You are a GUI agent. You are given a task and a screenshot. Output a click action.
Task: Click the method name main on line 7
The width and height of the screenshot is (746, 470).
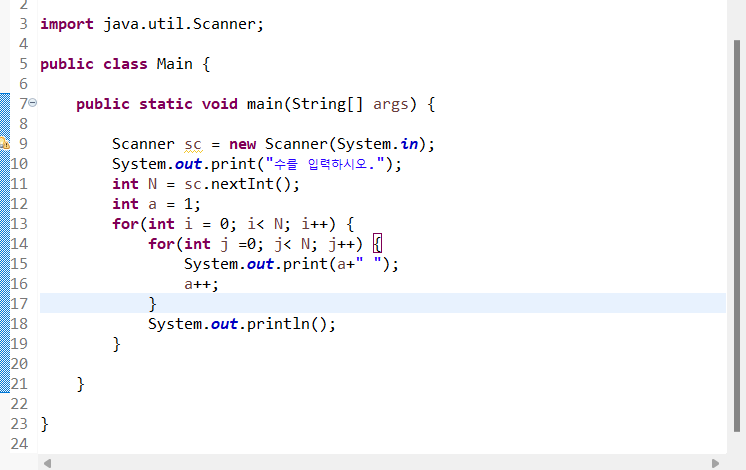coord(265,104)
